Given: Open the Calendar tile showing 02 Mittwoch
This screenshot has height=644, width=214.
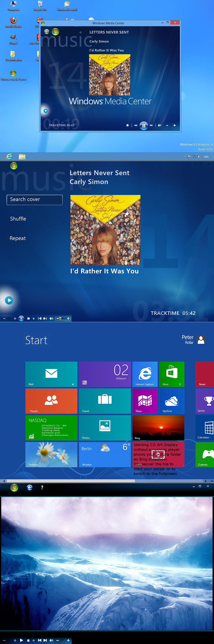Looking at the screenshot, I should (105, 374).
